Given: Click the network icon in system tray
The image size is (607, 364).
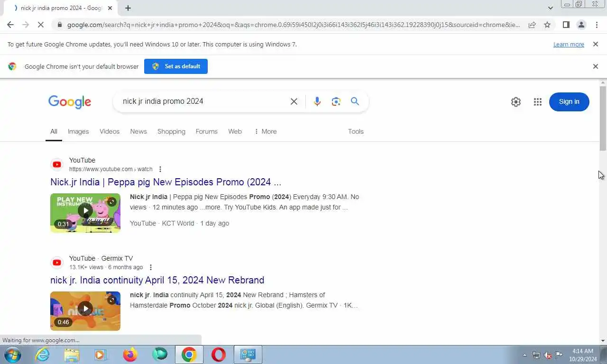Looking at the screenshot, I should (x=536, y=355).
